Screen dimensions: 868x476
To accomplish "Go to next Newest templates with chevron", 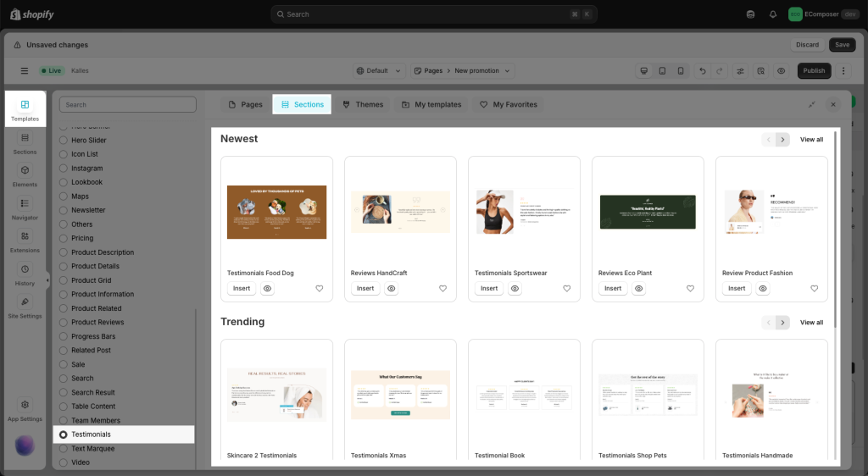I will [x=782, y=140].
